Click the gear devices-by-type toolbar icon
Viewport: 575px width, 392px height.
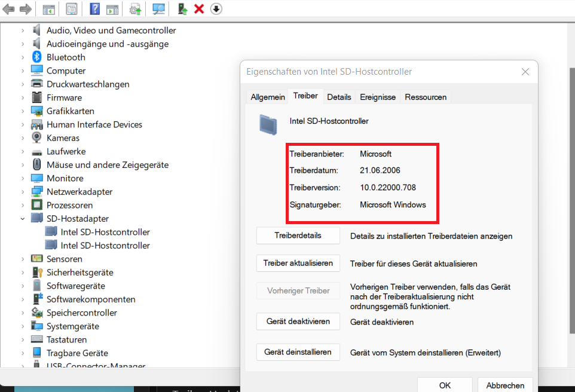[135, 9]
